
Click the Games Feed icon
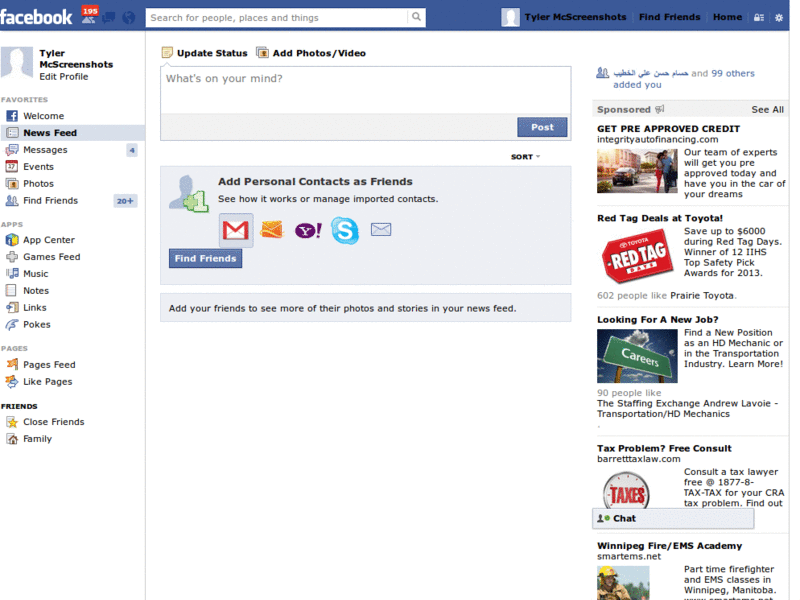click(x=12, y=257)
